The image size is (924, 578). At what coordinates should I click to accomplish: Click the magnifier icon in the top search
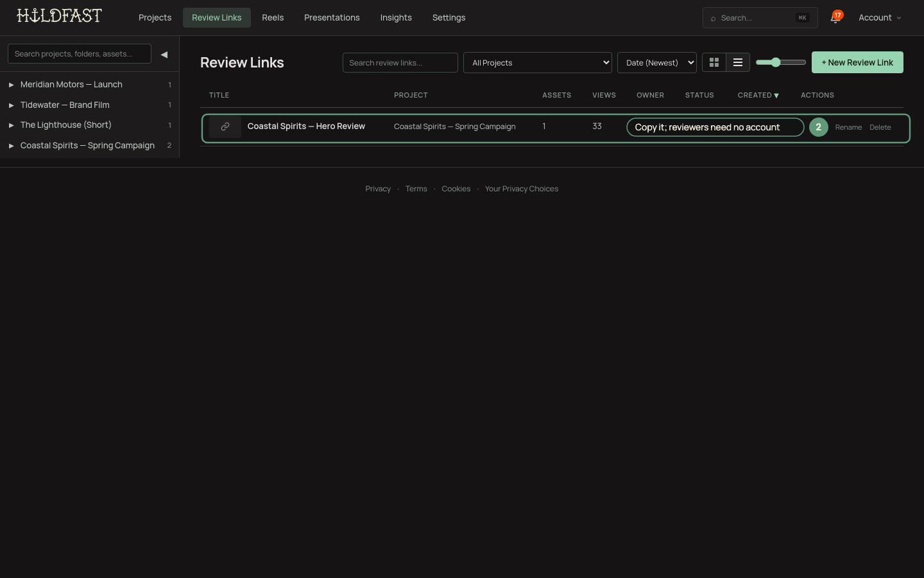click(713, 19)
